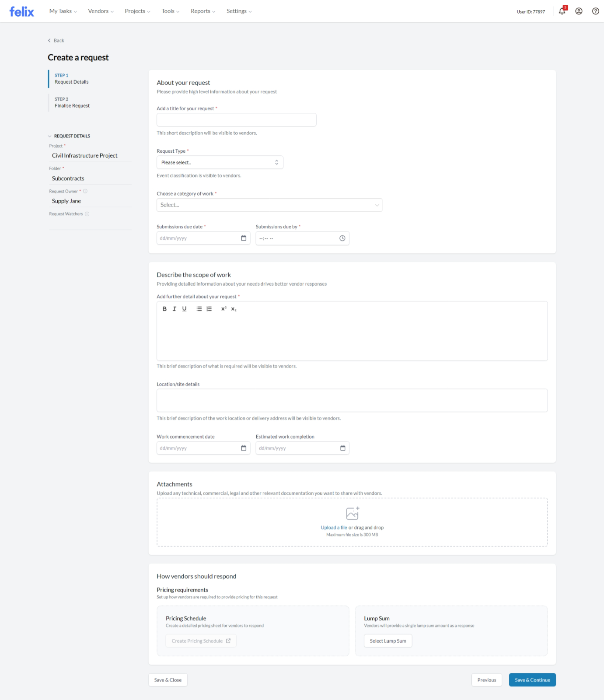604x700 pixels.
Task: Click the Civil Infrastructure Project field
Action: click(91, 156)
